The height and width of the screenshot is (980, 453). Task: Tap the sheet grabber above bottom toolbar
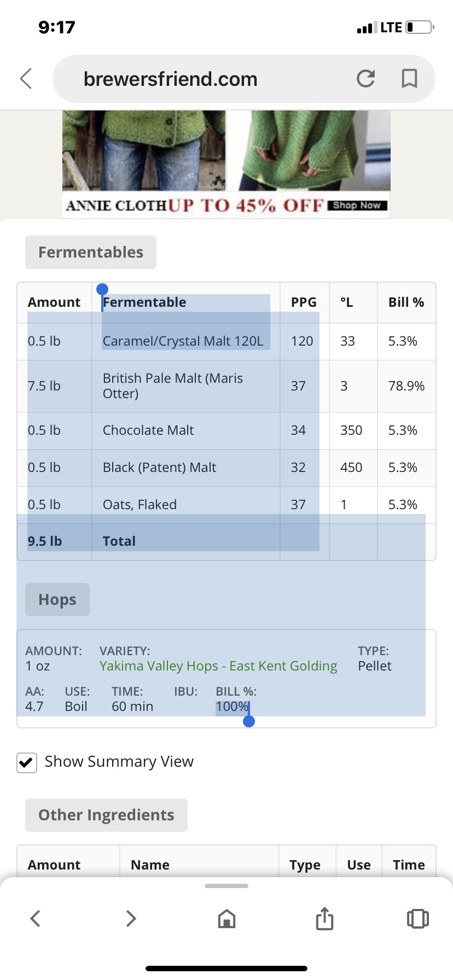click(226, 886)
